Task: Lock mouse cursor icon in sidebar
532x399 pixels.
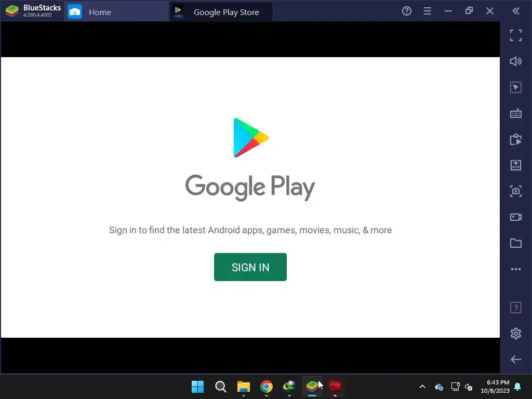Action: (516, 87)
